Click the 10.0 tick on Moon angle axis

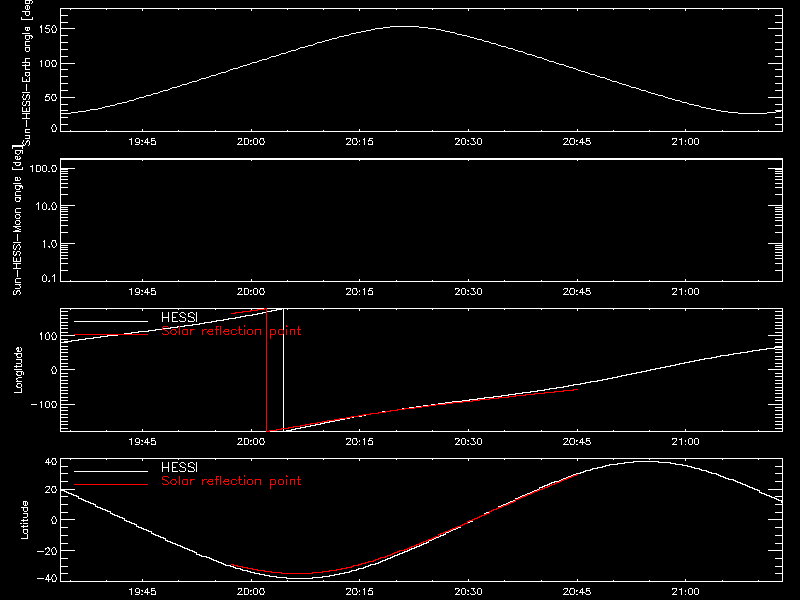(45, 206)
